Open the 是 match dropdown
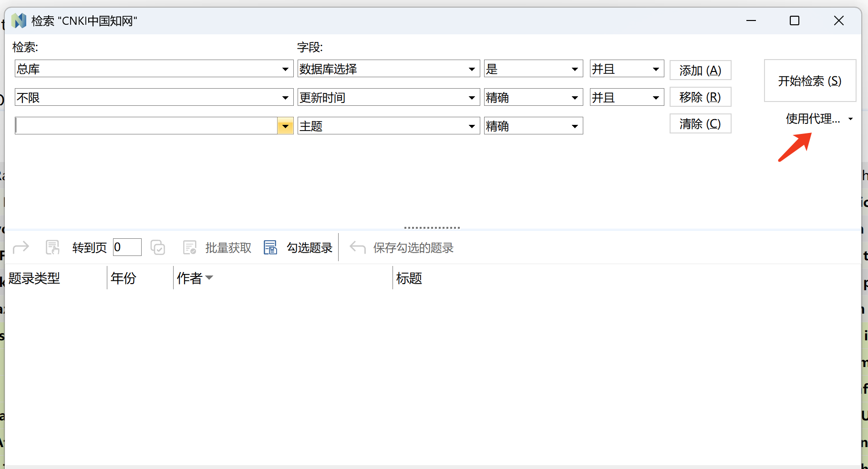 575,69
